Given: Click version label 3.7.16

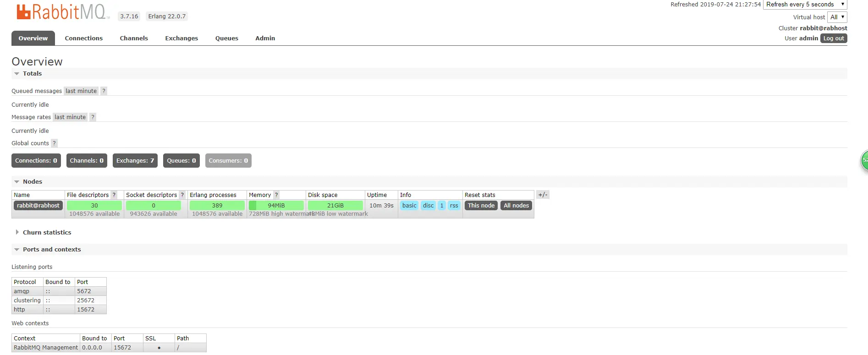Looking at the screenshot, I should [x=129, y=16].
